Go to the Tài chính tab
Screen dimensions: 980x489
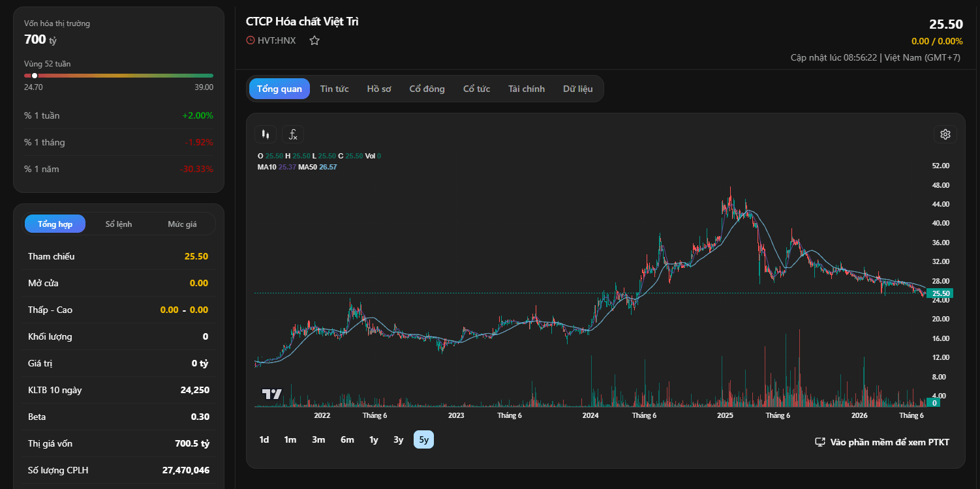(x=527, y=89)
